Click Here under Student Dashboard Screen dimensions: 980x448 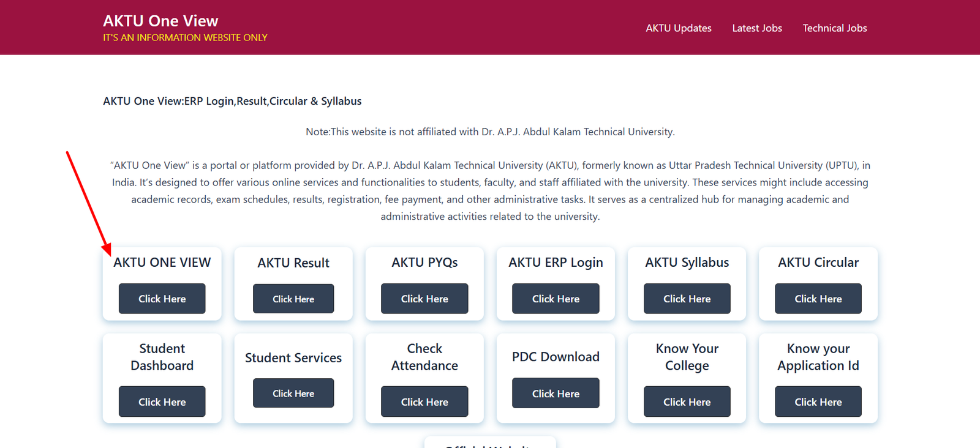[162, 401]
